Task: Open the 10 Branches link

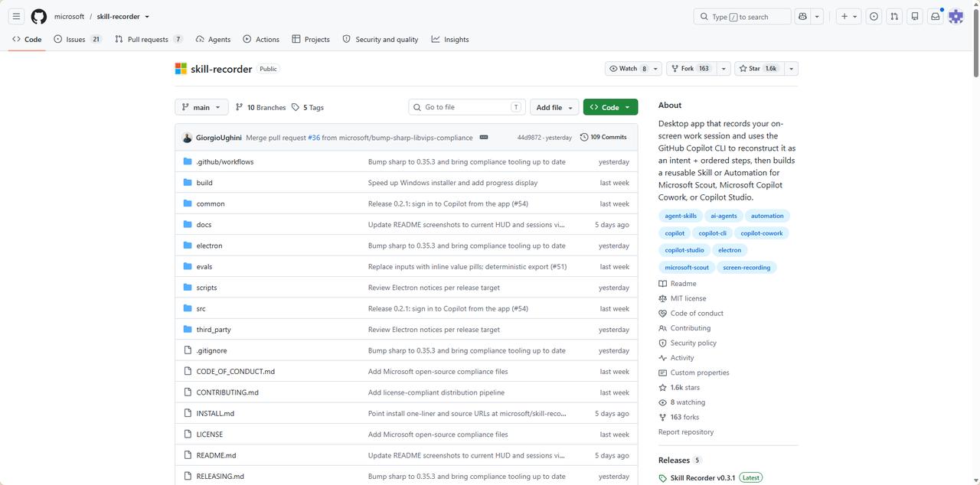Action: point(260,107)
